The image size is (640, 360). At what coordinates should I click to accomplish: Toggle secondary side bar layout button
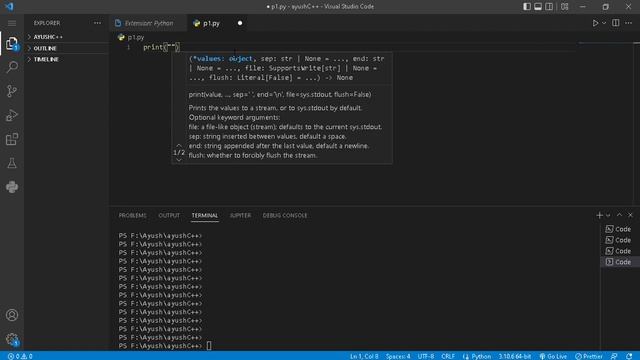[x=549, y=7]
